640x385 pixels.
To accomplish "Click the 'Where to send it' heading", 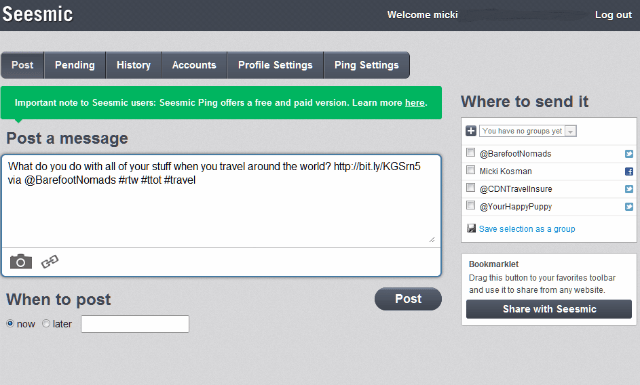I will click(524, 101).
